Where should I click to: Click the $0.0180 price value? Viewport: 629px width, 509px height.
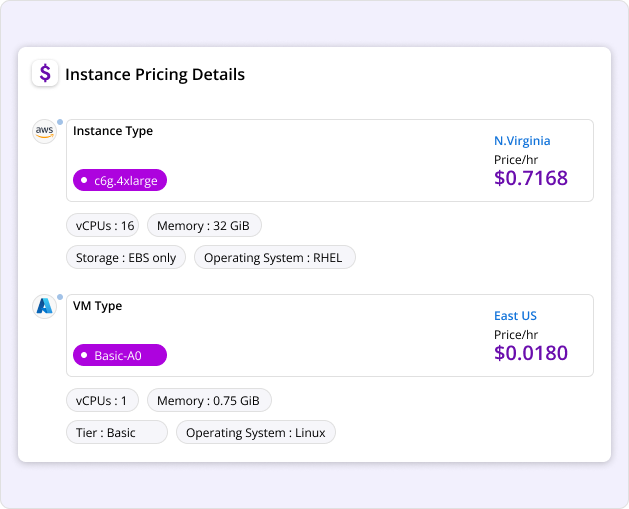click(531, 353)
